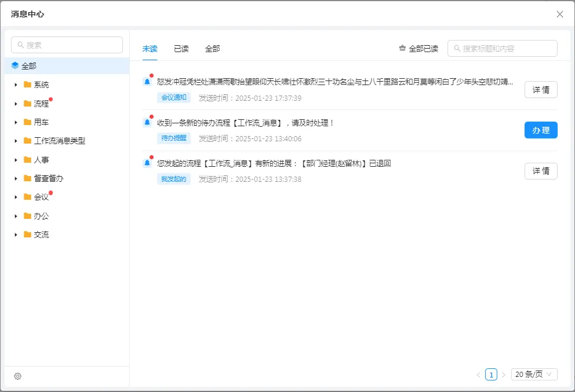Click the 系统 folder icon

(27, 85)
